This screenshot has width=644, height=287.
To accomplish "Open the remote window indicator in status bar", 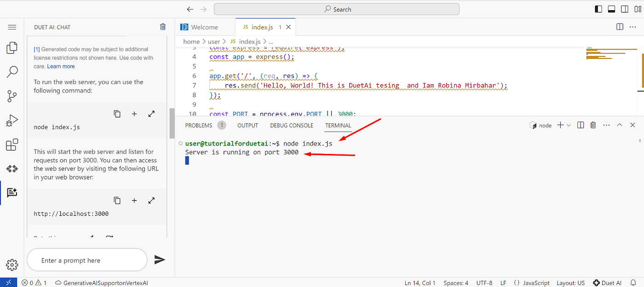I will [8, 283].
